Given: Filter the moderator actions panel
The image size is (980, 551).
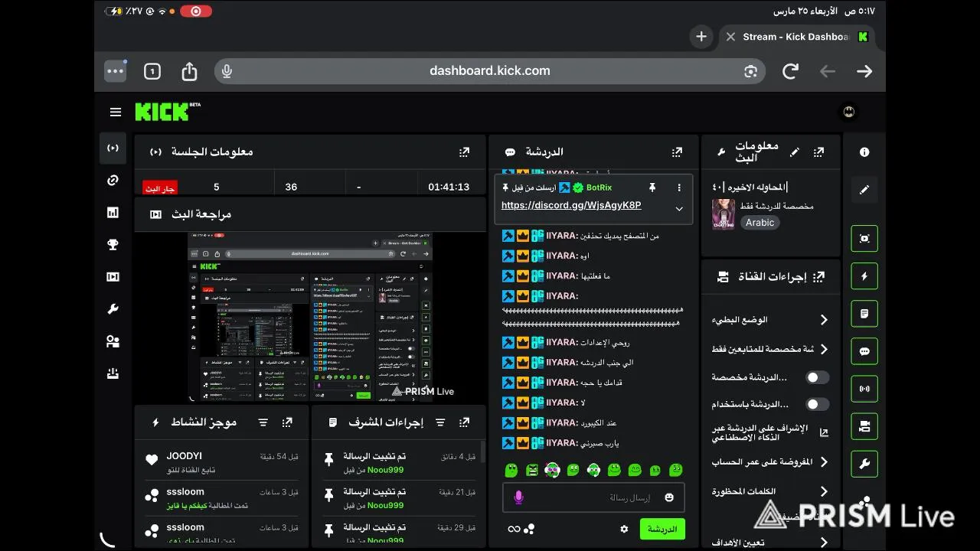Looking at the screenshot, I should point(440,422).
